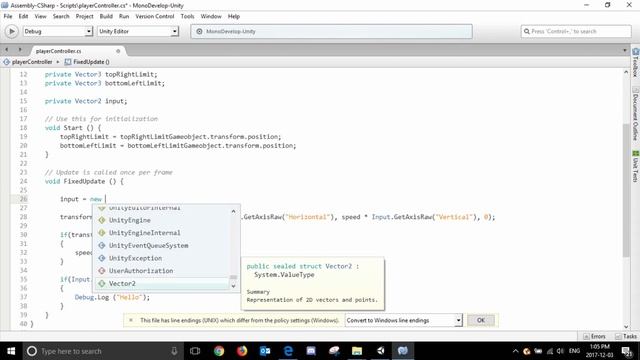The image size is (640, 360).
Task: Open the File menu
Action: [8, 16]
